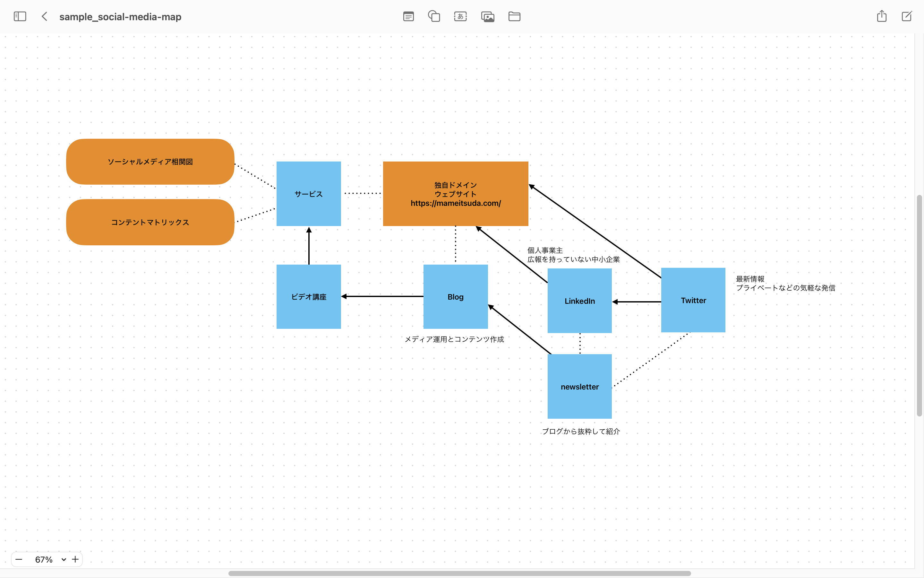Select the 最新情報 text label

click(785, 283)
